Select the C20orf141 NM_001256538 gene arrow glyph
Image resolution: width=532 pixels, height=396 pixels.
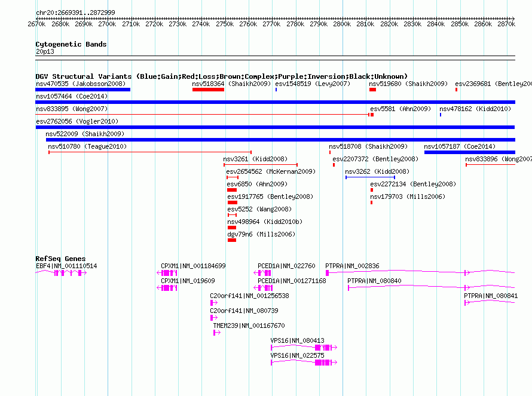[214, 303]
